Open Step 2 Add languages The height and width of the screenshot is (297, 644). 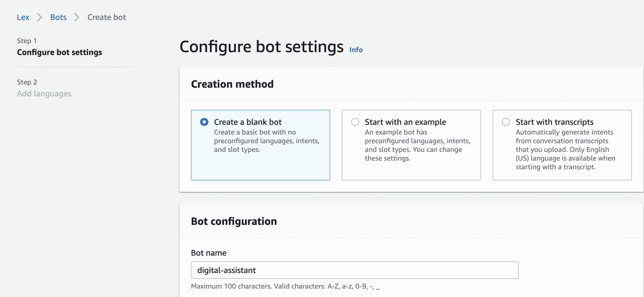pyautogui.click(x=44, y=93)
